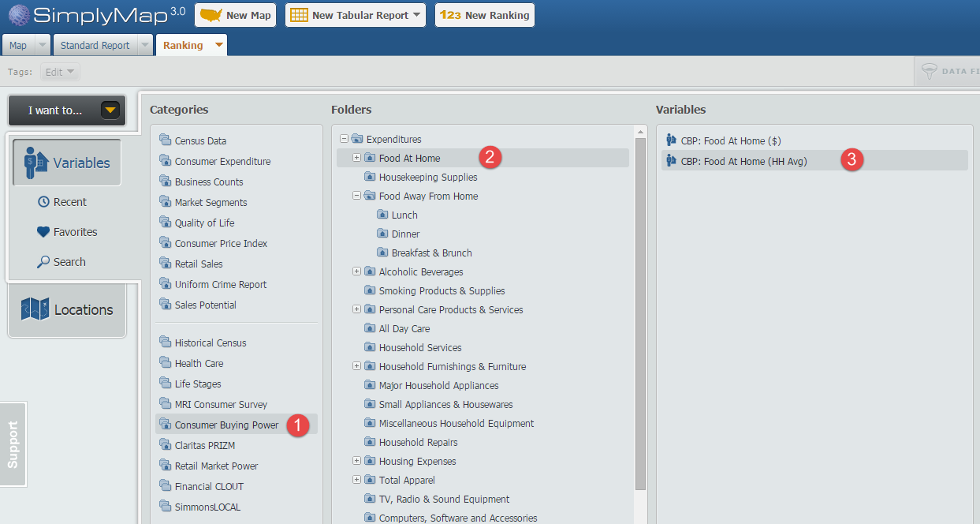The image size is (980, 524).
Task: Click the SimplyMap globe logo
Action: [20, 15]
